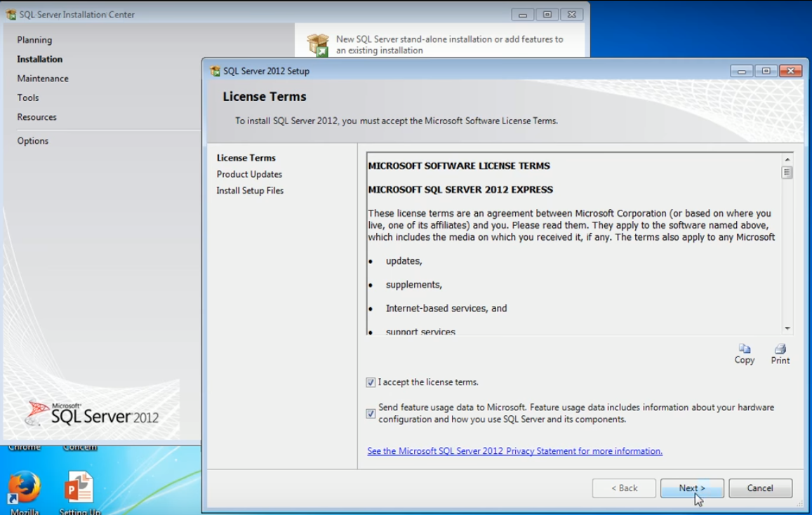Viewport: 812px width, 515px height.
Task: Click the license text scroll up arrow
Action: pos(787,159)
